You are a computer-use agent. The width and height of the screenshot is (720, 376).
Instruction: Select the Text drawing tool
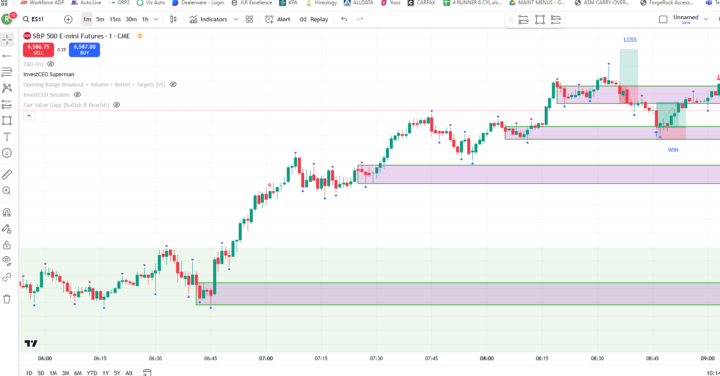pos(7,137)
